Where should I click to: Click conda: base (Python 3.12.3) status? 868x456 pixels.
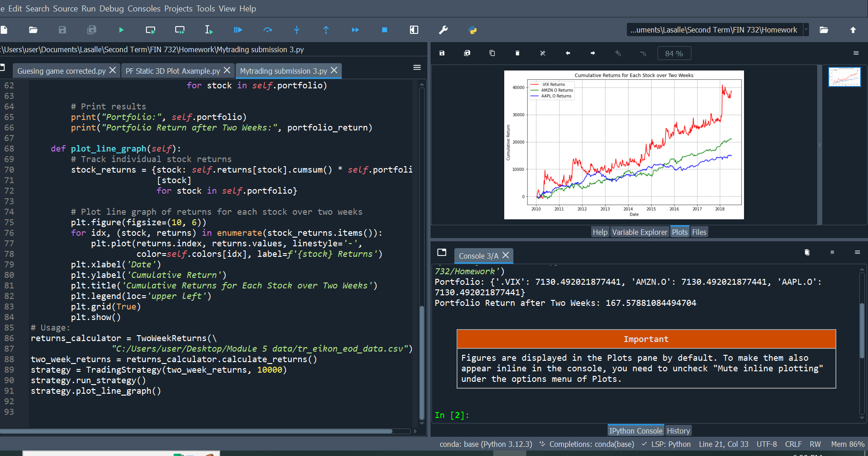(485, 444)
